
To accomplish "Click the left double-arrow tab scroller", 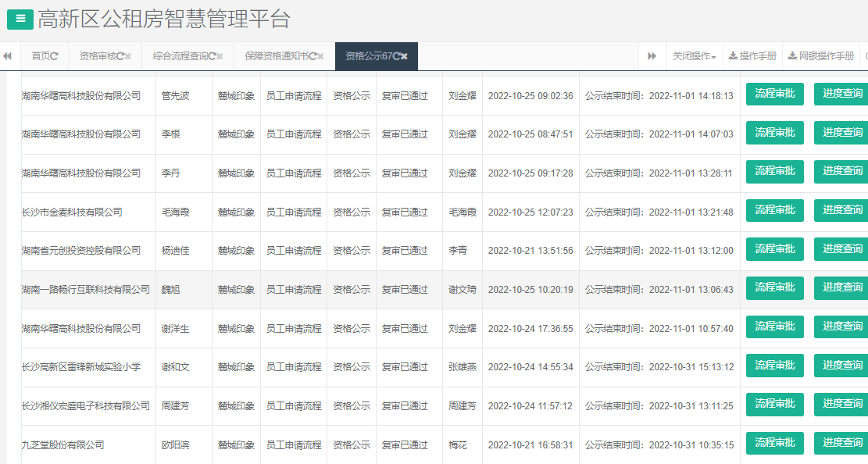I will pyautogui.click(x=7, y=55).
